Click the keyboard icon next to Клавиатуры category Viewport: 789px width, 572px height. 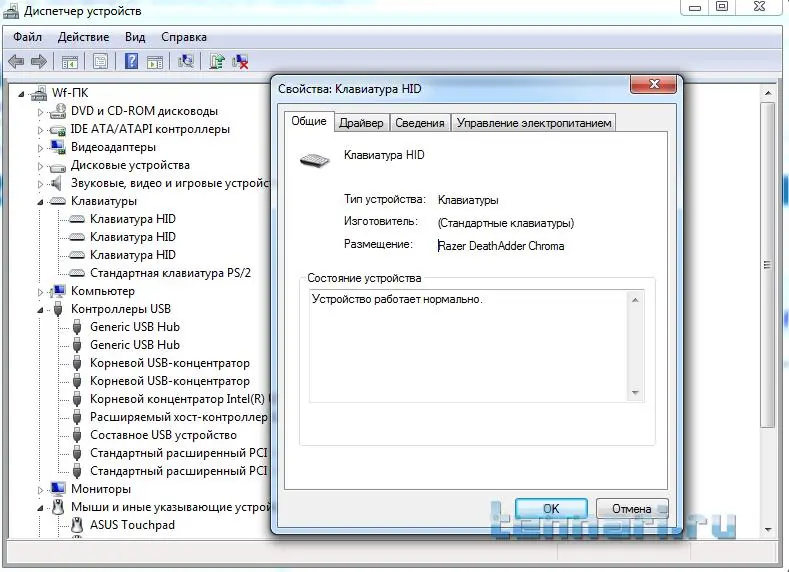(58, 201)
